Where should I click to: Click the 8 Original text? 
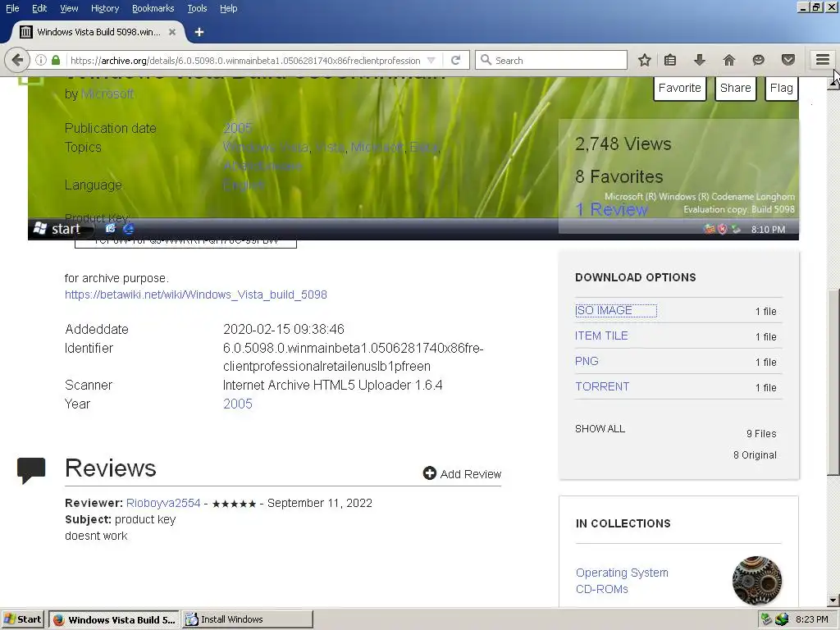[x=755, y=455]
